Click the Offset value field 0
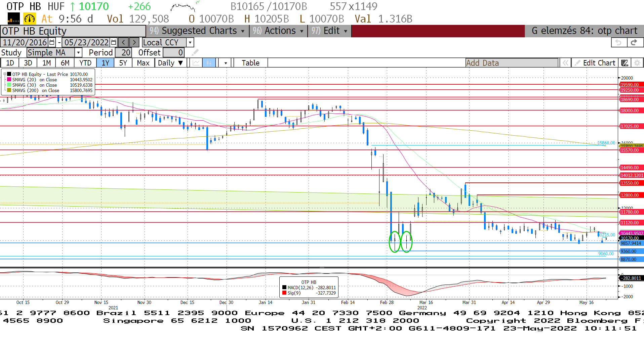 pos(173,52)
